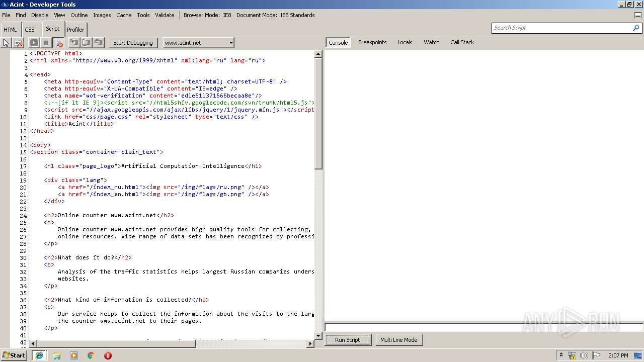Open the File menu

click(x=6, y=15)
